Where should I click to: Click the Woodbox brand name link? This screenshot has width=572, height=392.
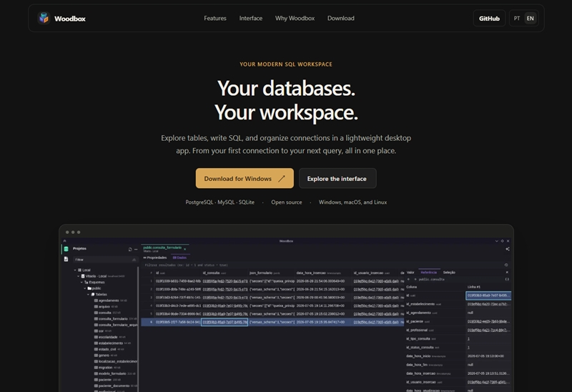coord(69,19)
